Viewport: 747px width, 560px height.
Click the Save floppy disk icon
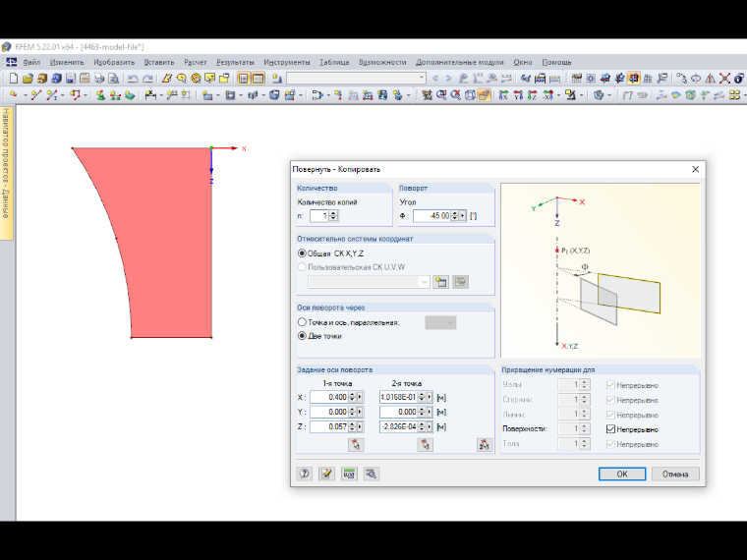(x=71, y=78)
